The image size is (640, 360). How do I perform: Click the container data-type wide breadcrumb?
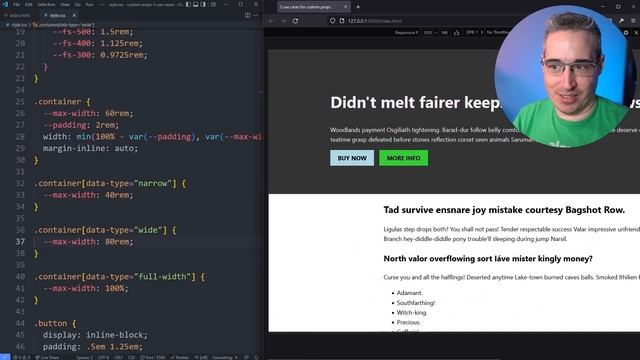point(64,24)
